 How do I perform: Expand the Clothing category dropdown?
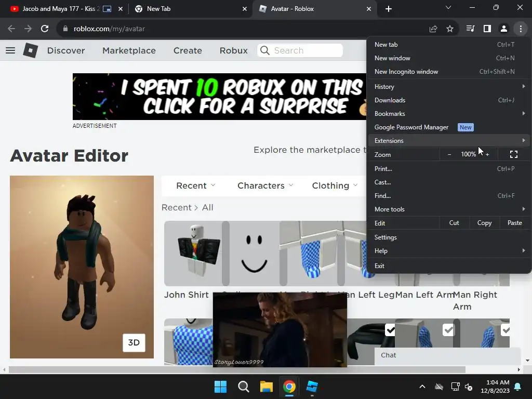tap(335, 185)
